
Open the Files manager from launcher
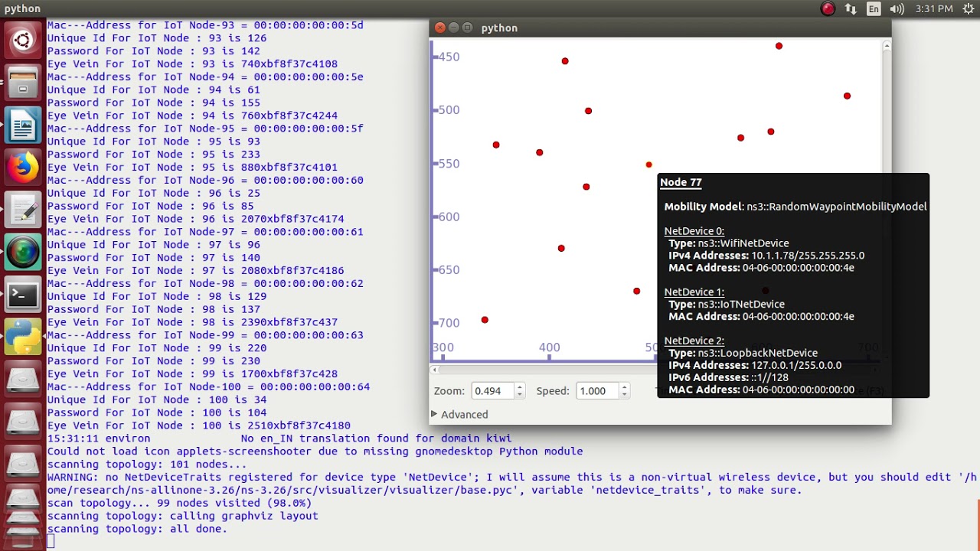23,82
